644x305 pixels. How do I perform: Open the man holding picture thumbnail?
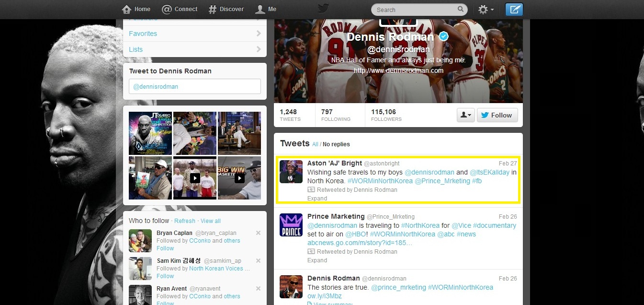tap(150, 178)
